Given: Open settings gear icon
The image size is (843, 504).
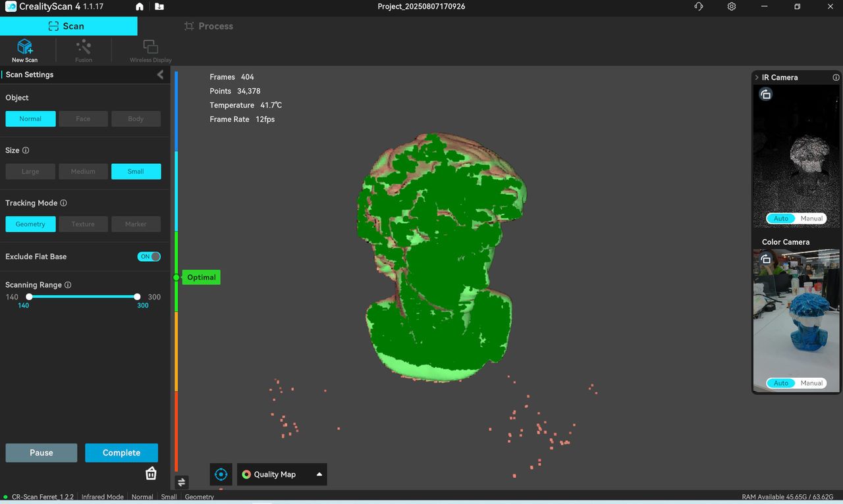Looking at the screenshot, I should click(732, 7).
